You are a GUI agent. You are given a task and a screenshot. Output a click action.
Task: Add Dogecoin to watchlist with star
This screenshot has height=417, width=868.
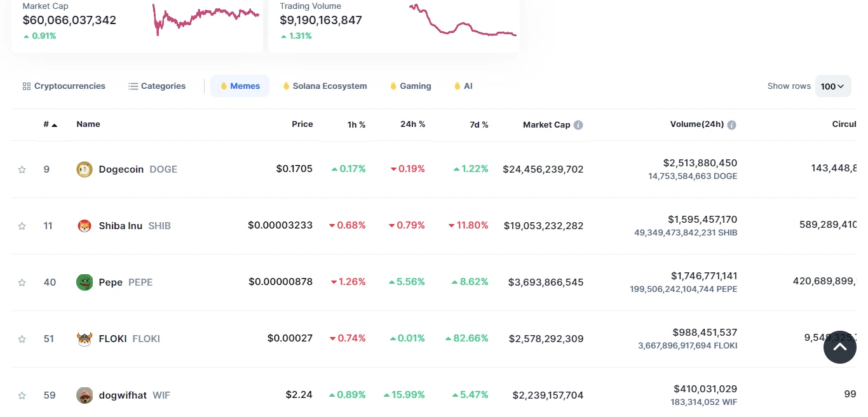coord(22,169)
